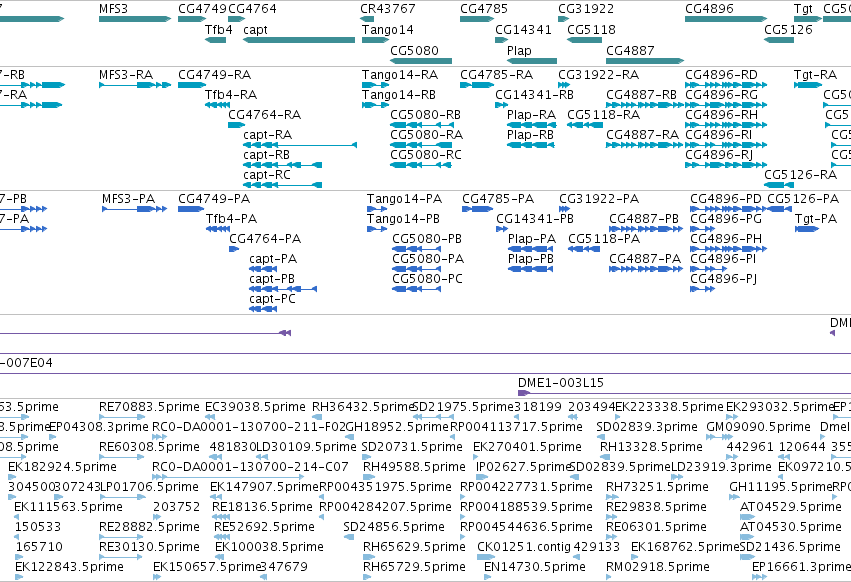Select the Tfb4 gene feature

[x=215, y=40]
